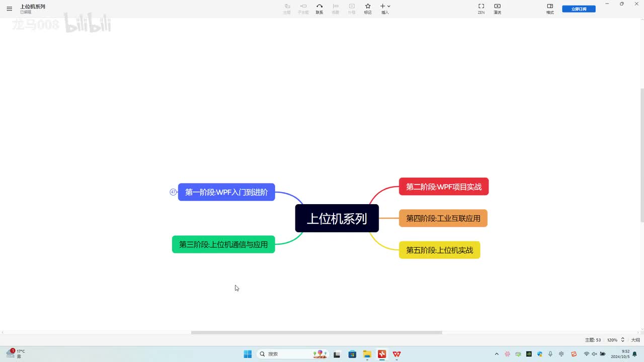Open the notifications bell icon

(635, 354)
